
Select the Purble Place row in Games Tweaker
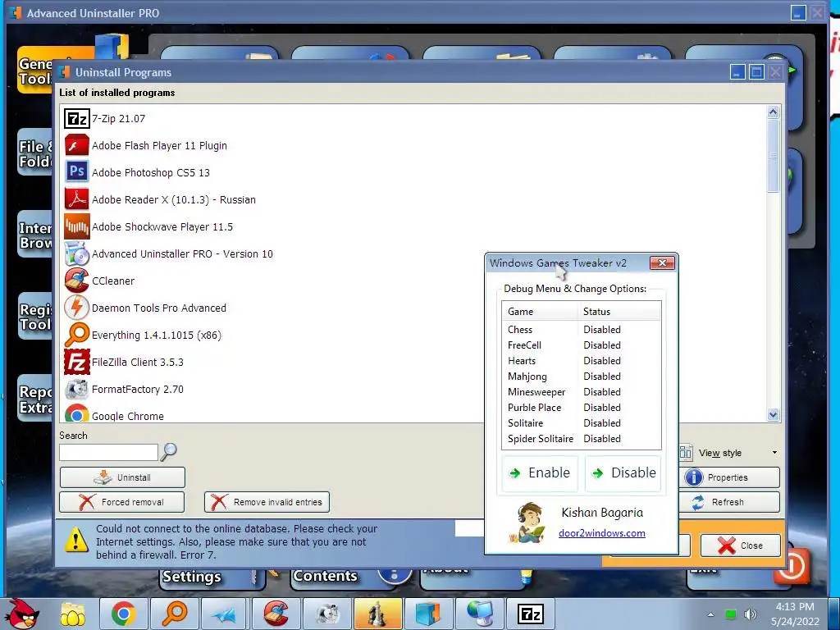point(582,407)
